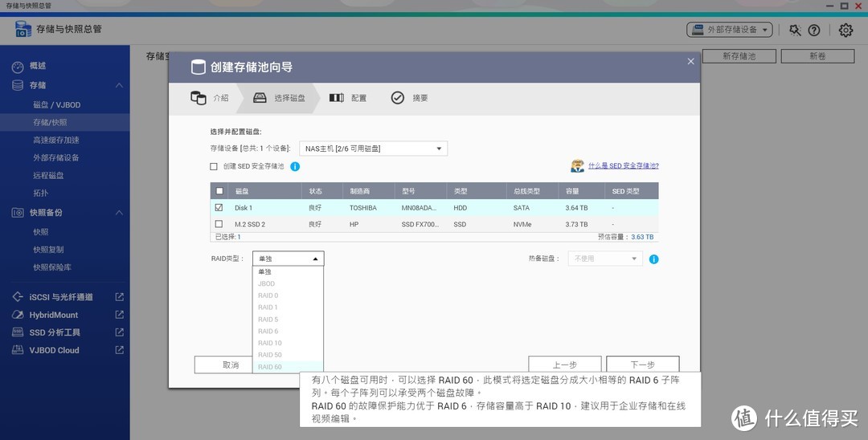868x440 pixels.
Task: Uncheck the Disk 1 checkbox
Action: click(219, 208)
